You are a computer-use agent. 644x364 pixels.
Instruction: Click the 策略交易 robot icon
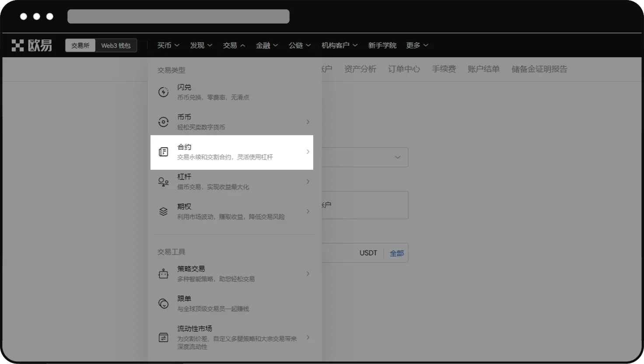tap(163, 273)
